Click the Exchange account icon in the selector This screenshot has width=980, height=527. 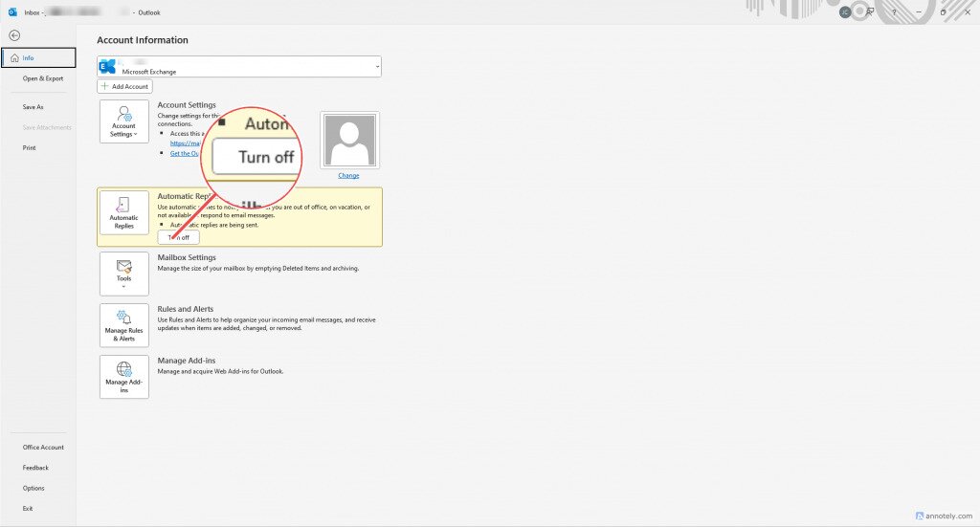(x=107, y=66)
